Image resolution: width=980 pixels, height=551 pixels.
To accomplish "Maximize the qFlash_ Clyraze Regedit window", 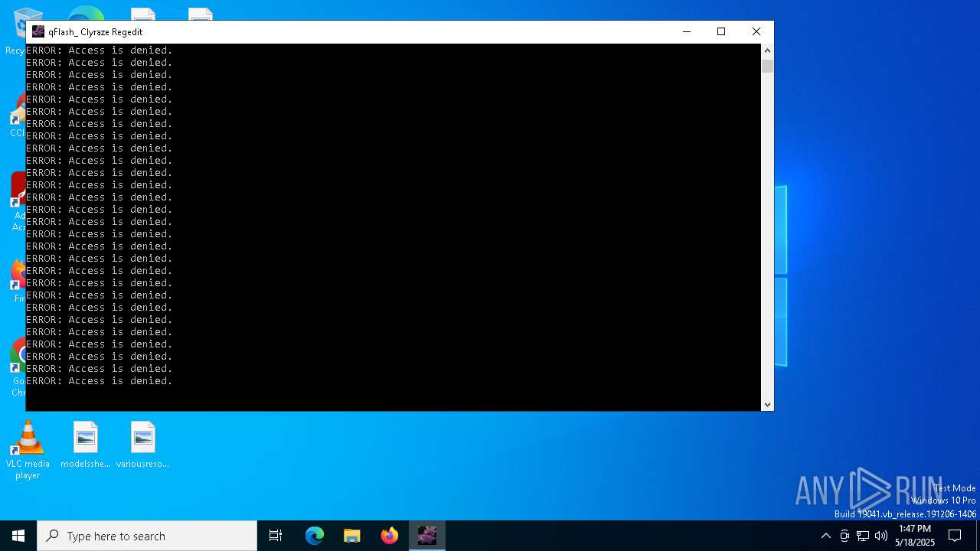I will coord(721,31).
